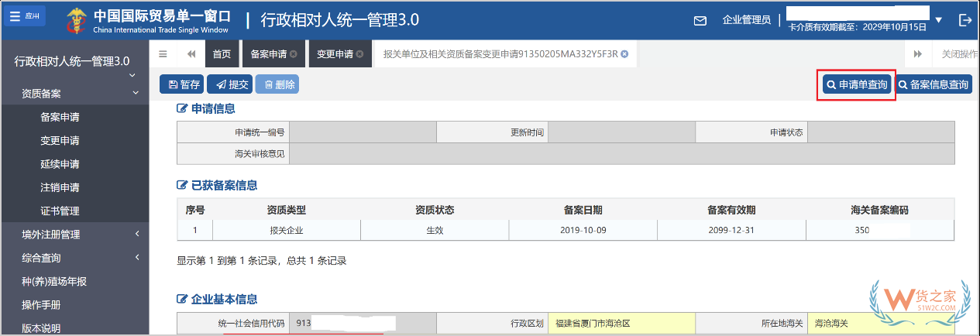The width and height of the screenshot is (980, 336).
Task: Click the 企业基本信息 section edit icon
Action: pyautogui.click(x=182, y=299)
